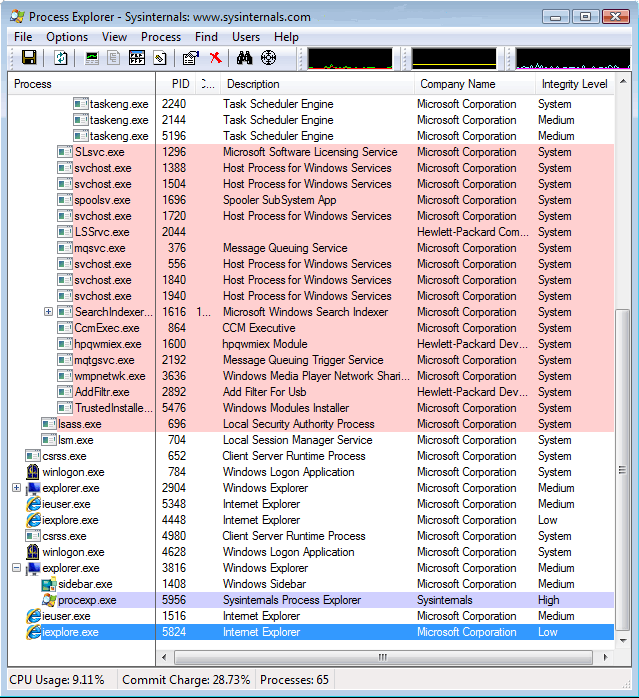Click the crosshair Find Window's Process icon

[269, 58]
